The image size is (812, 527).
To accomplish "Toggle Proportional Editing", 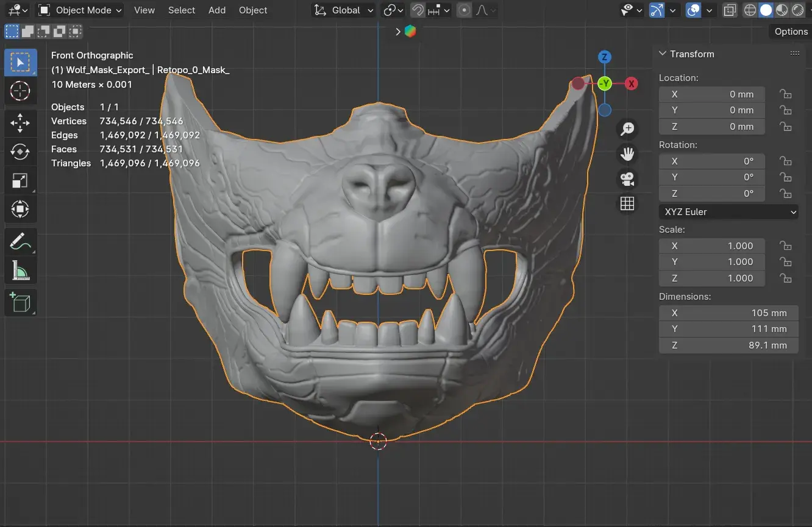I will [x=464, y=10].
